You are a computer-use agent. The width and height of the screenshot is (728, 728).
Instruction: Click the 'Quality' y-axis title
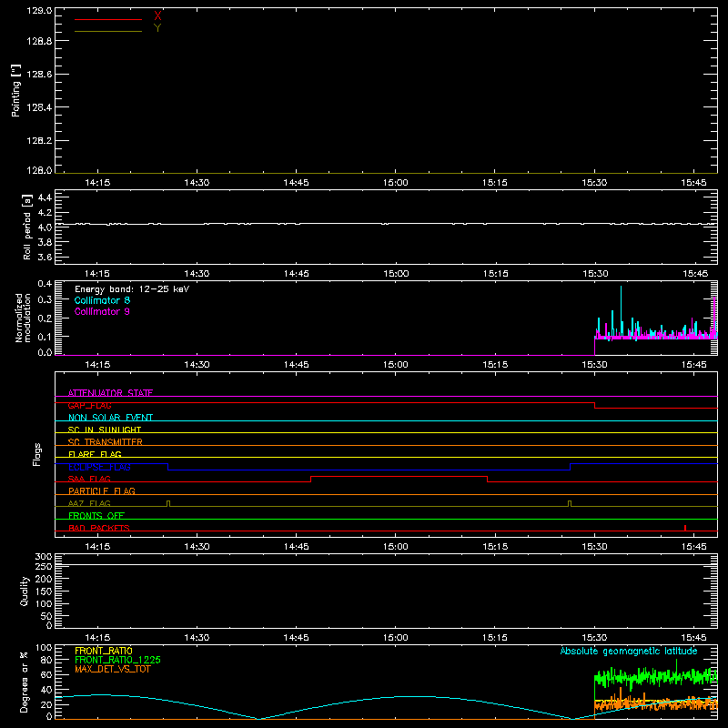click(25, 591)
